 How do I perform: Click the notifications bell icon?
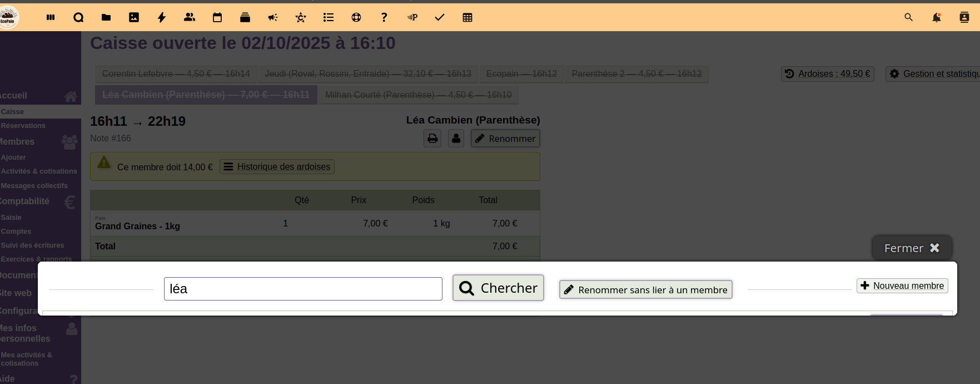pos(937,17)
